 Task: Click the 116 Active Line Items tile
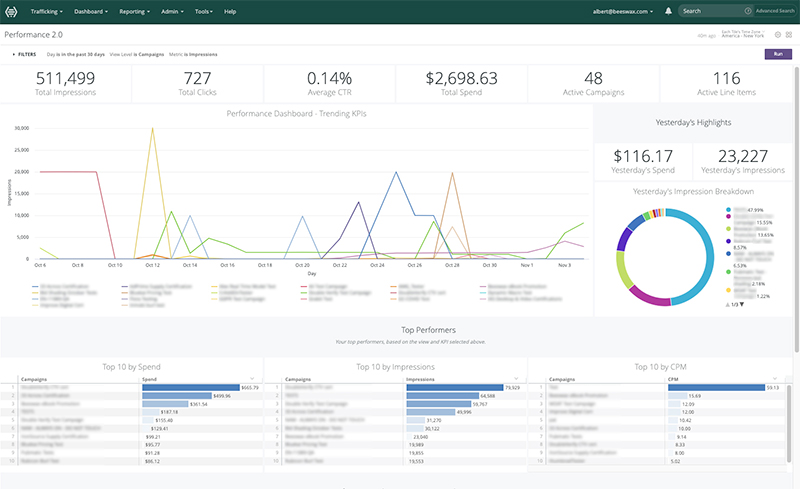(727, 84)
